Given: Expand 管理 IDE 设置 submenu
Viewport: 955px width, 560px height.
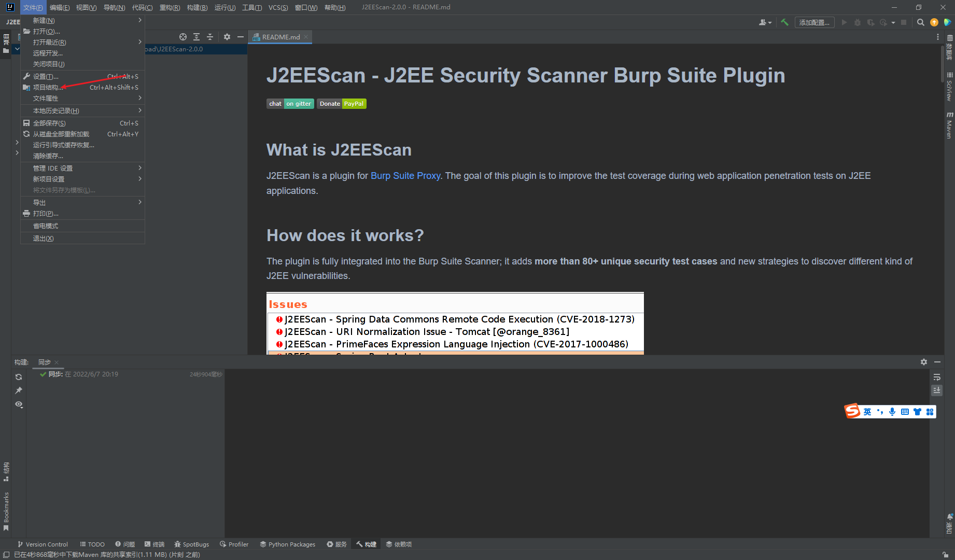Looking at the screenshot, I should (82, 168).
